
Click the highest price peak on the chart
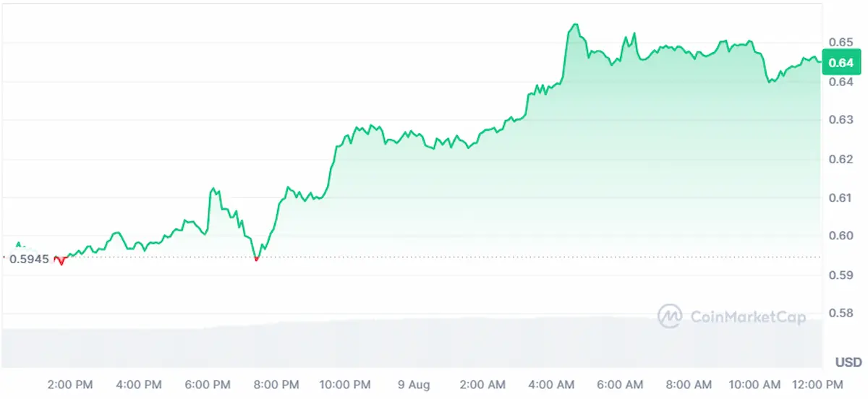[576, 25]
